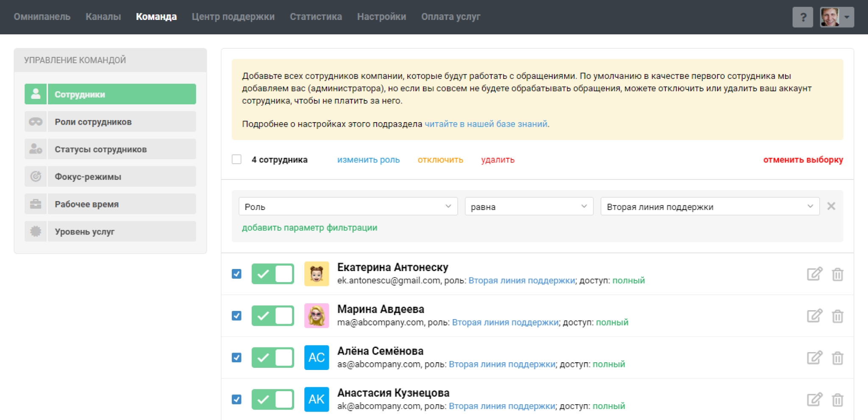Viewport: 868px width, 420px height.
Task: Click the отменить выборку link
Action: coord(803,160)
